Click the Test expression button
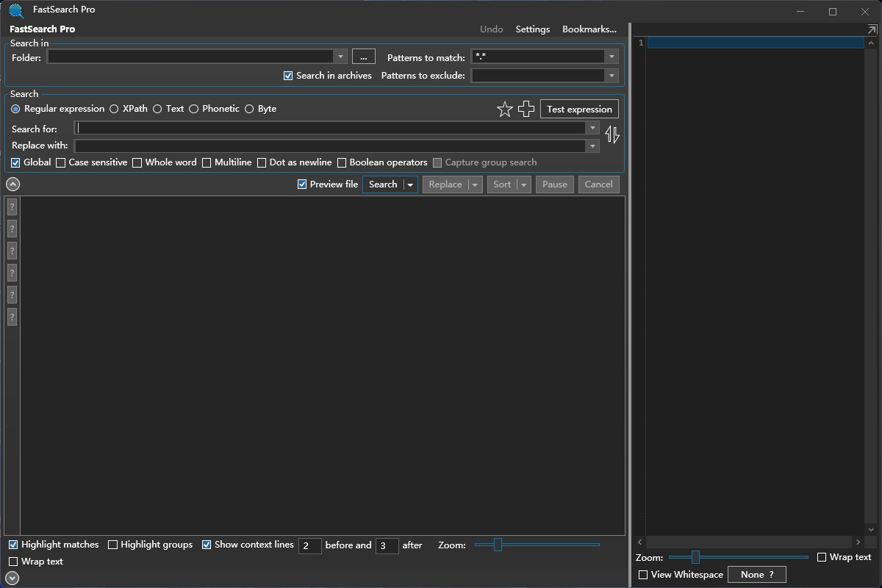Viewport: 882px width, 588px height. 579,109
